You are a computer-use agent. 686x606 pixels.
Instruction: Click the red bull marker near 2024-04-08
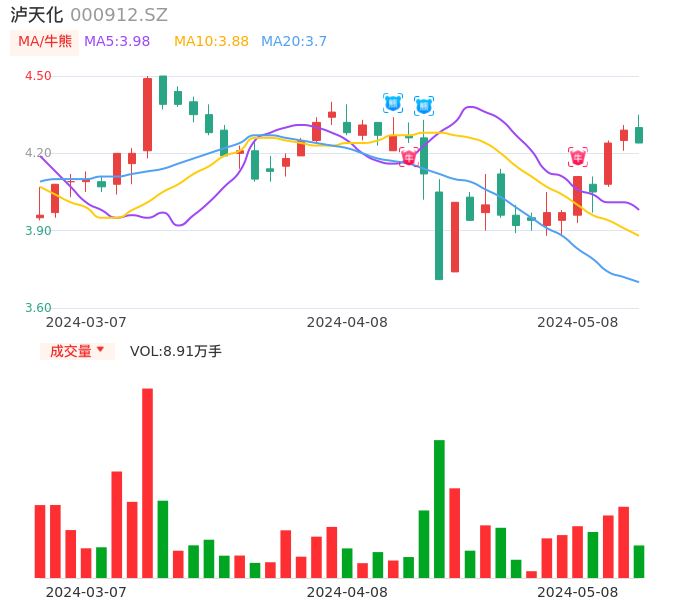point(409,157)
